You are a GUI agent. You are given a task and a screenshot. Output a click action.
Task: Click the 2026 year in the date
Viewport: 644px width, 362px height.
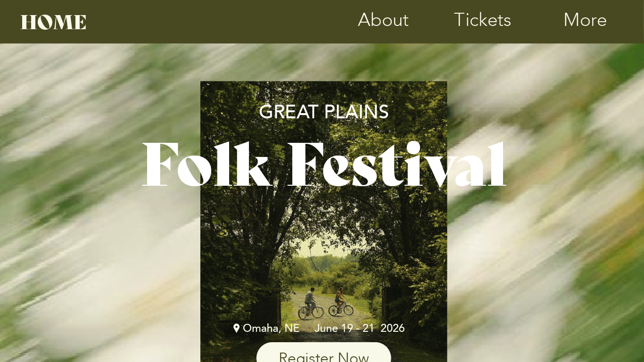pyautogui.click(x=392, y=328)
